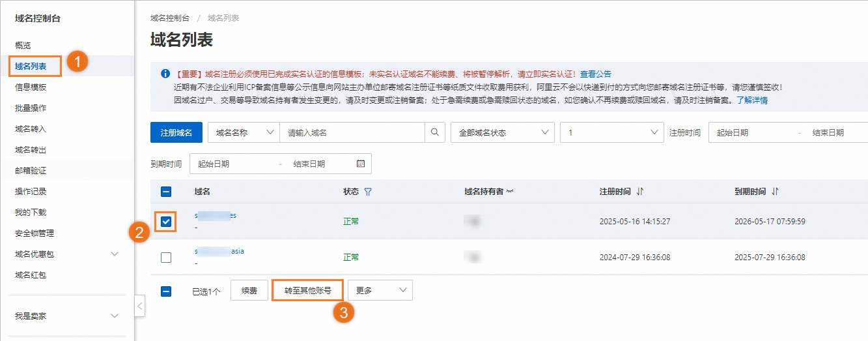Click the status column filter icon
Image resolution: width=868 pixels, height=341 pixels.
point(368,192)
